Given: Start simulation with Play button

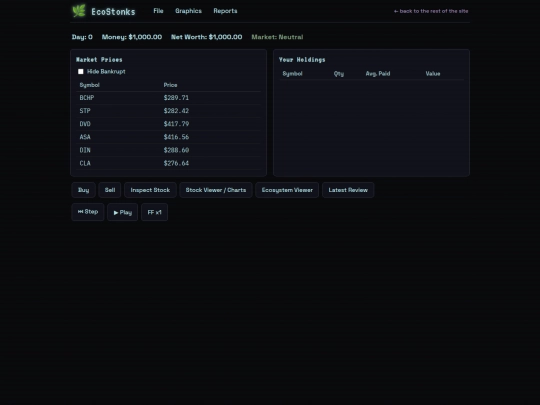Looking at the screenshot, I should point(123,212).
